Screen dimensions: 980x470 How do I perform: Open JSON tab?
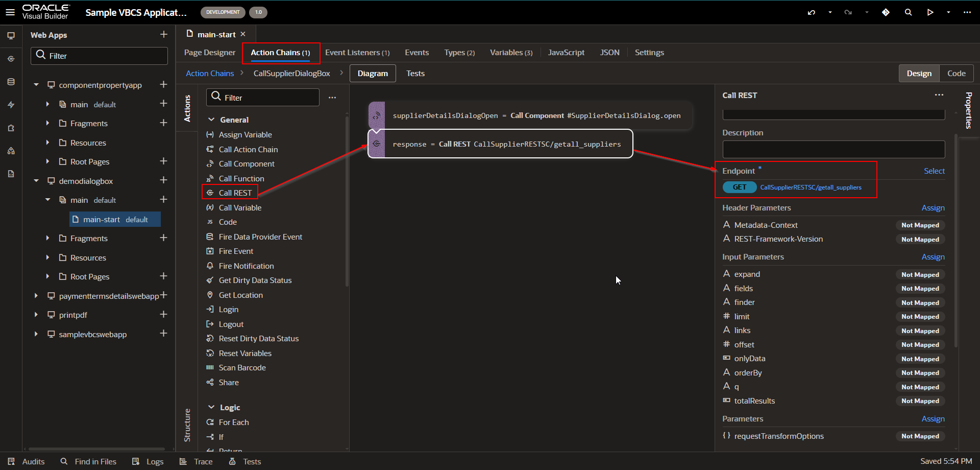pos(609,53)
